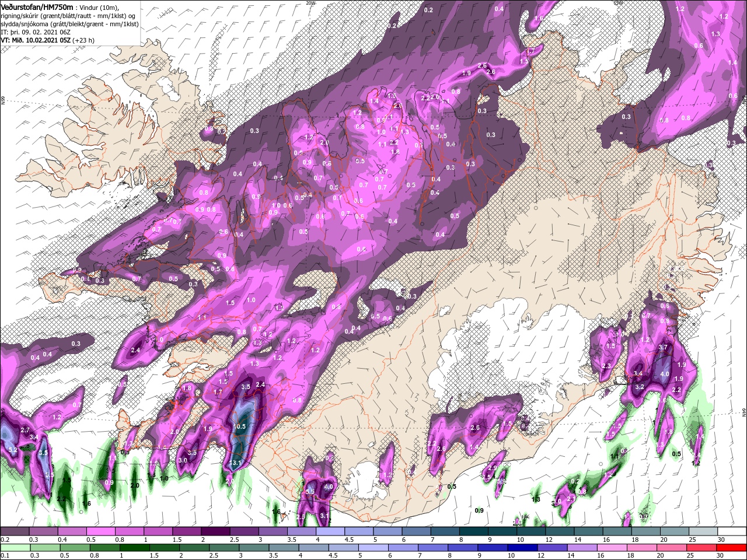This screenshot has height=560, width=747.
Task: Click valid time 'VT: Mið. 10.02.2021 05Z'
Action: [x=36, y=40]
